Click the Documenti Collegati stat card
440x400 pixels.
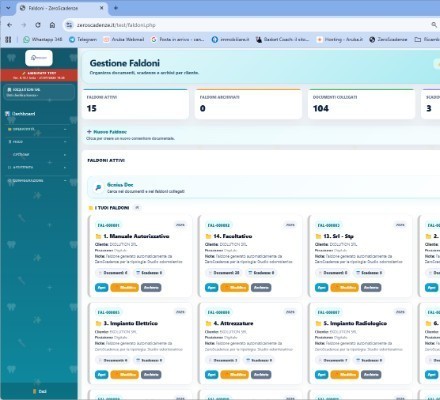361,104
